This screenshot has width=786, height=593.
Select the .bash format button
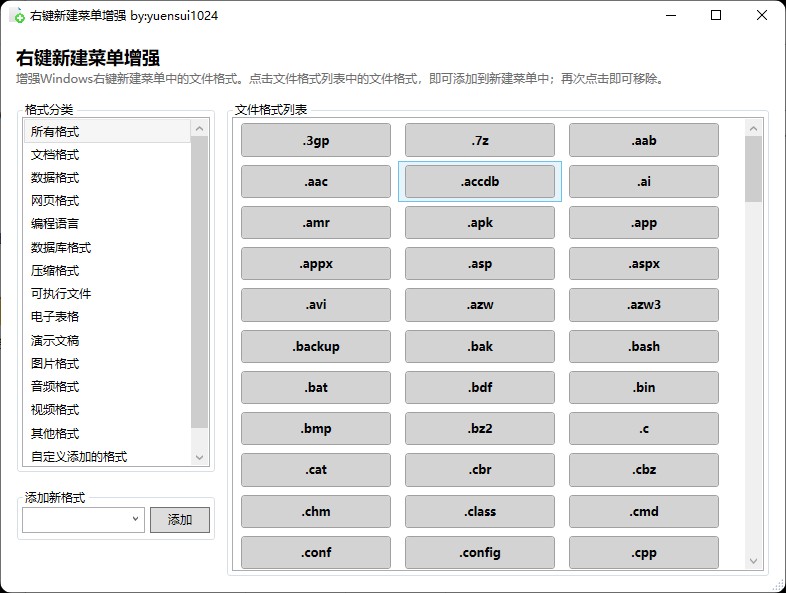(644, 346)
